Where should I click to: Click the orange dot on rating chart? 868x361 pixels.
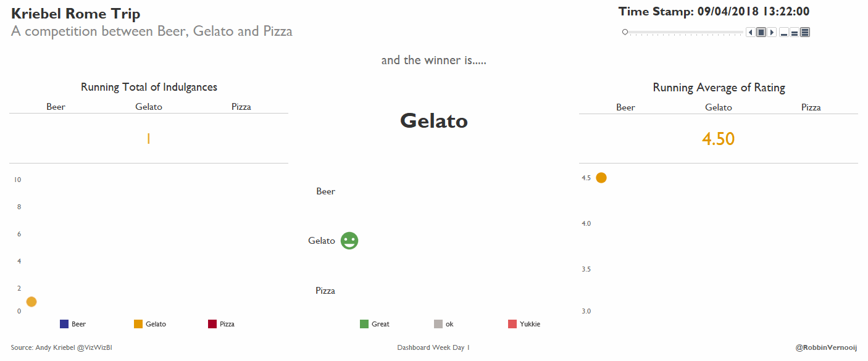(601, 178)
